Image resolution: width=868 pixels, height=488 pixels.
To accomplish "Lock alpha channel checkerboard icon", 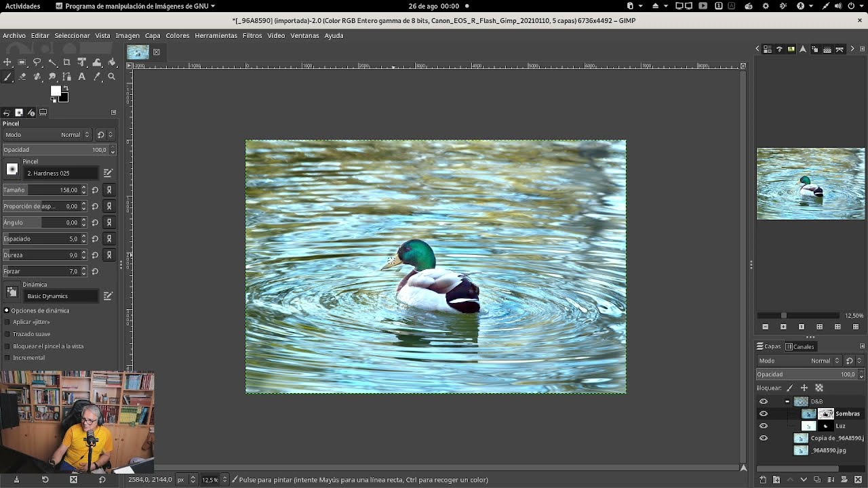I will (x=819, y=388).
